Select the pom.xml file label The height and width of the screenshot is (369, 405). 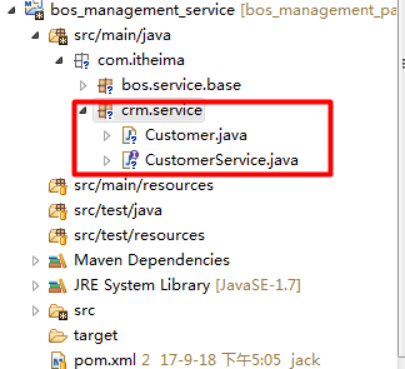(x=105, y=360)
